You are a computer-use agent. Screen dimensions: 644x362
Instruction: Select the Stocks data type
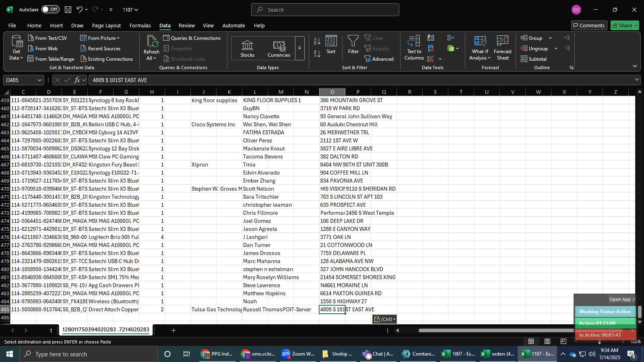[248, 48]
